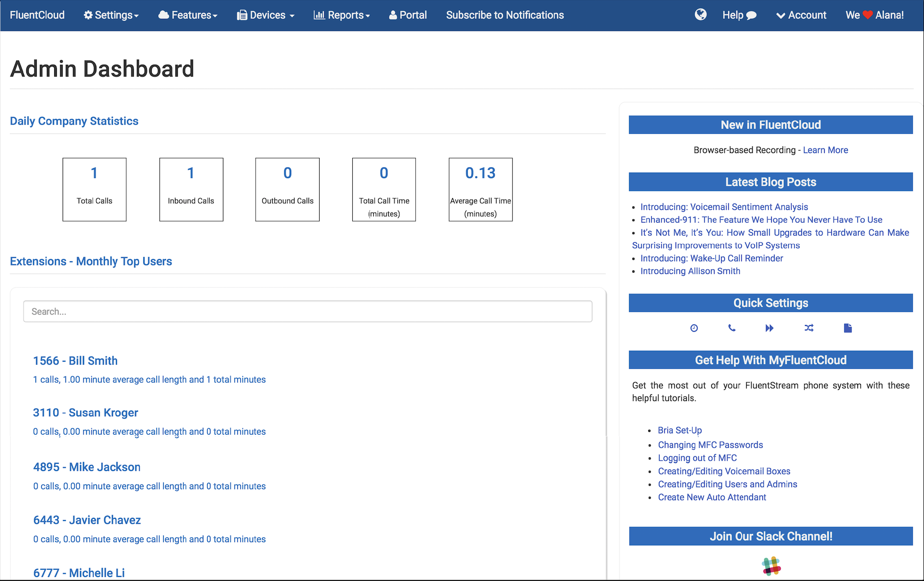
Task: Open the Reports dropdown menu
Action: click(x=342, y=15)
